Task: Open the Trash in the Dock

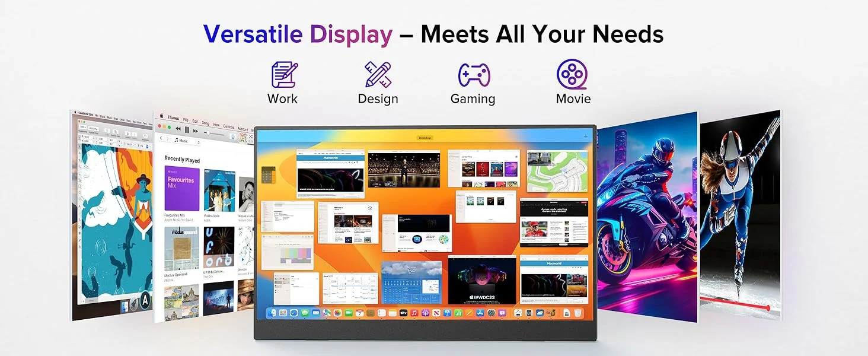Action: [x=577, y=313]
